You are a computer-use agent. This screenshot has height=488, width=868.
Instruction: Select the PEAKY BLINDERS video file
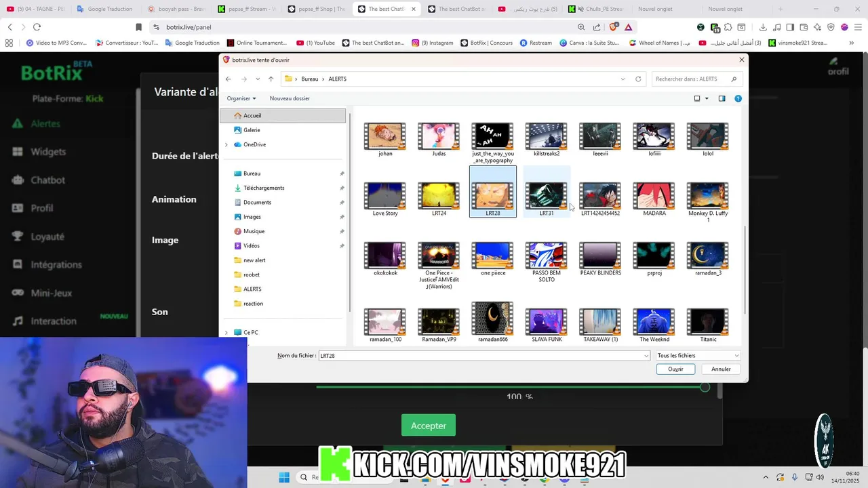click(600, 259)
